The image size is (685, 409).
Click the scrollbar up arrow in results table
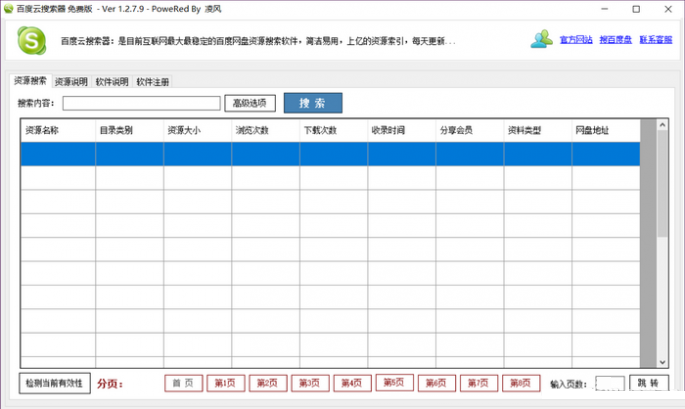pyautogui.click(x=662, y=126)
